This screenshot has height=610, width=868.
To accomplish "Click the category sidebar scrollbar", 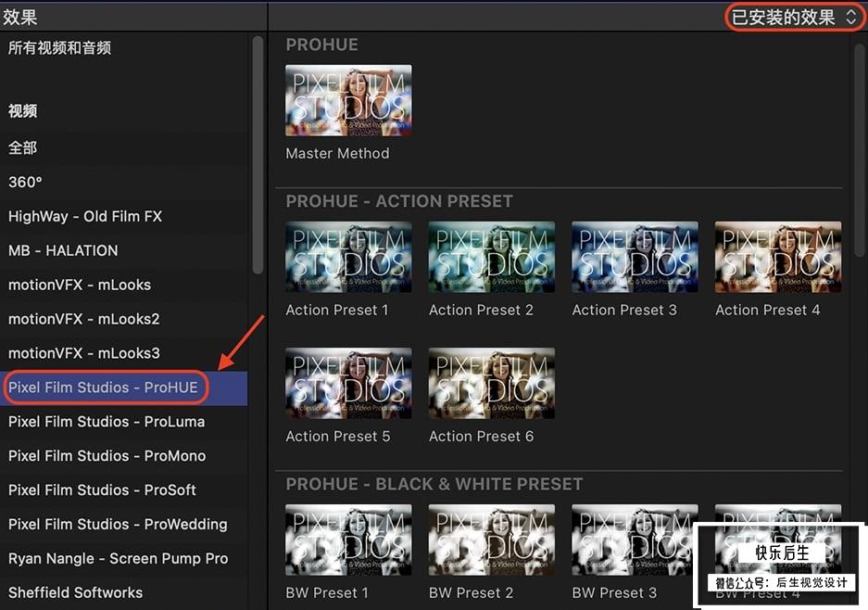I will tap(258, 155).
